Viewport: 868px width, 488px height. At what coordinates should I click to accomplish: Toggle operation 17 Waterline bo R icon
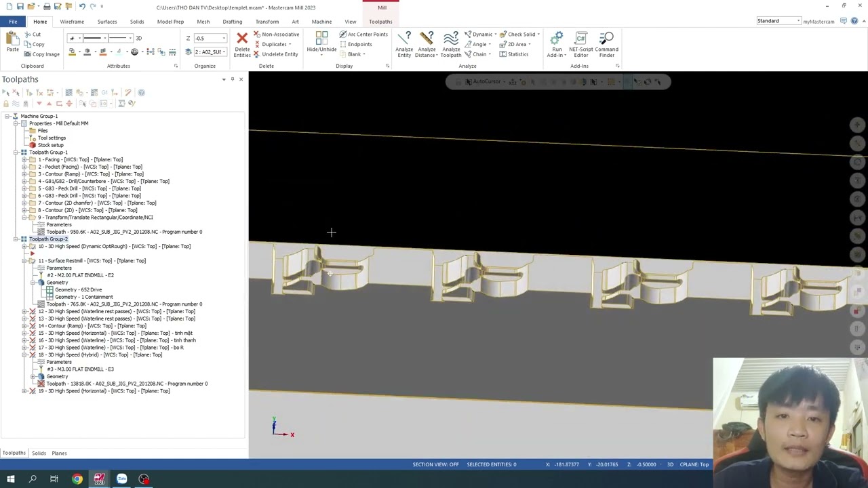tap(32, 348)
